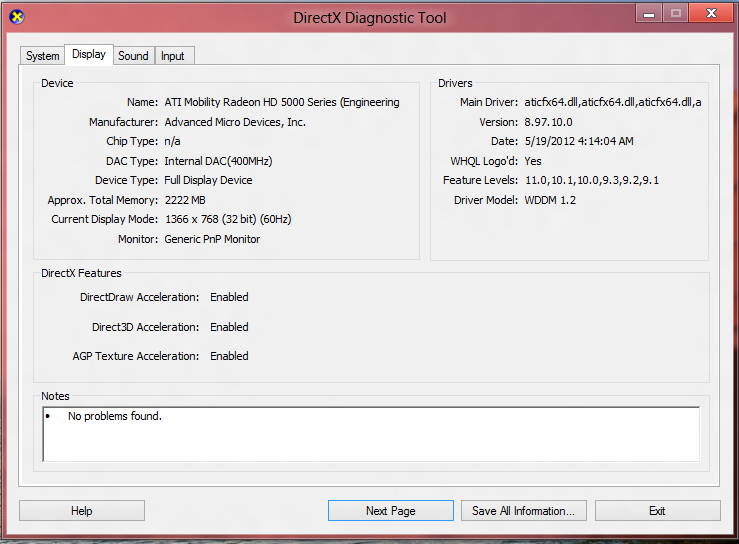Click the Advanced Micro Devices, Inc. value
The height and width of the screenshot is (544, 739).
click(x=235, y=122)
